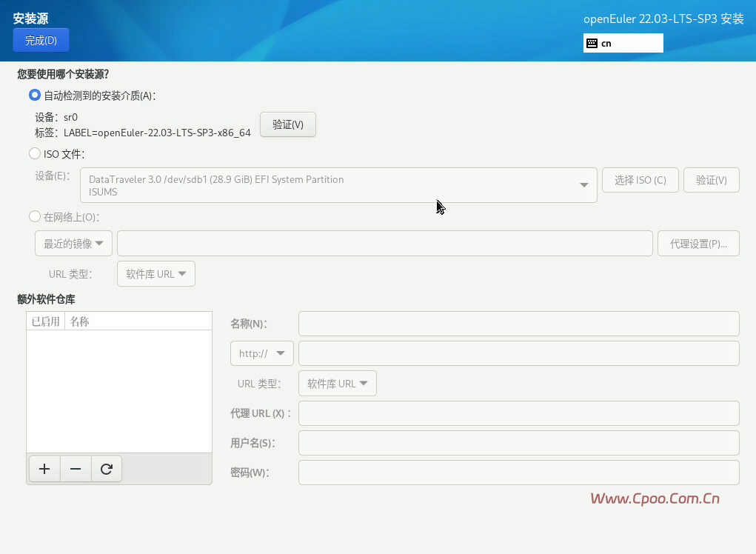The height and width of the screenshot is (554, 756).
Task: Open the 最近的镜像 dropdown
Action: (73, 244)
